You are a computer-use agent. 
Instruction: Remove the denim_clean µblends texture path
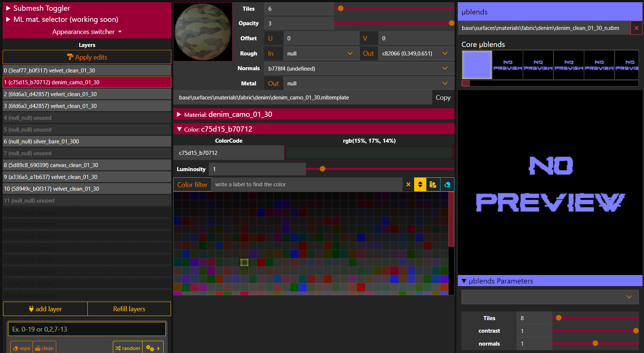point(636,28)
